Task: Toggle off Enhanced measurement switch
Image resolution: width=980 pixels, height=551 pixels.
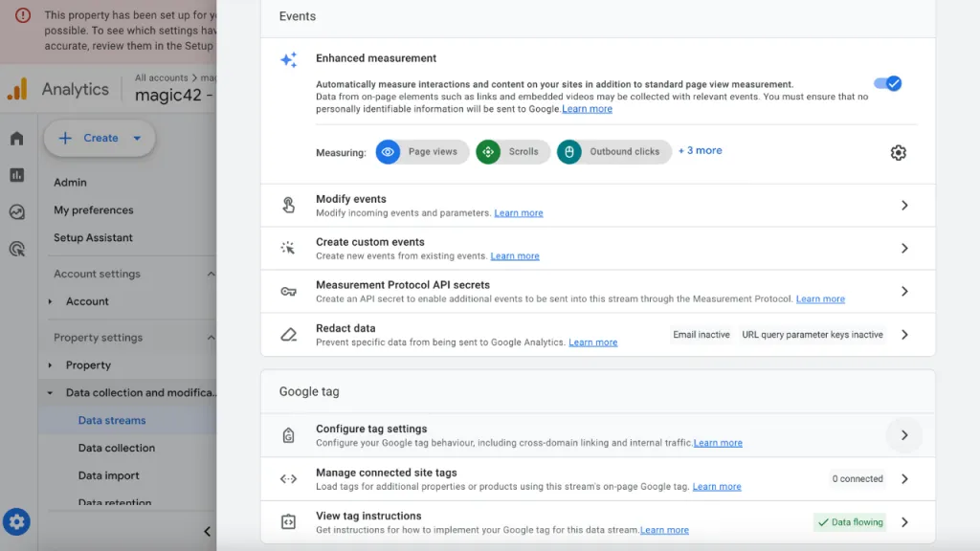Action: tap(887, 83)
